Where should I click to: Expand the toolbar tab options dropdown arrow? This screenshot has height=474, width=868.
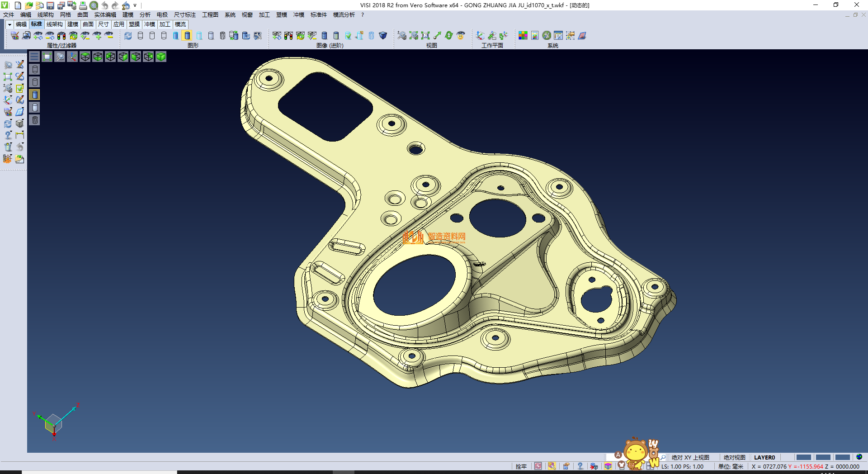point(9,24)
